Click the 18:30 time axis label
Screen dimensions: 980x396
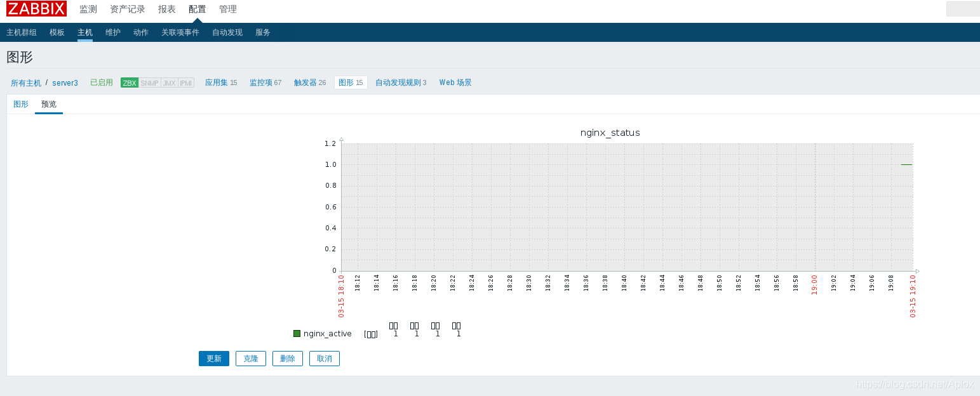529,282
